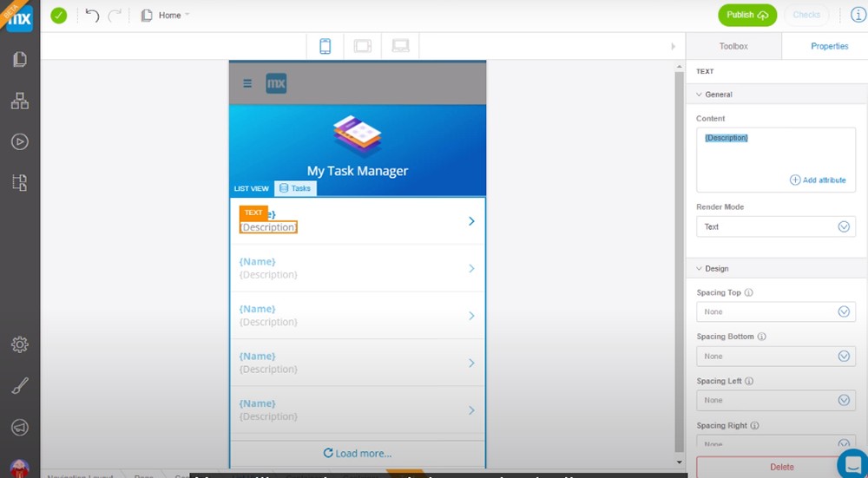Open the Domain Model sidebar icon
The height and width of the screenshot is (478, 868).
[x=19, y=101]
